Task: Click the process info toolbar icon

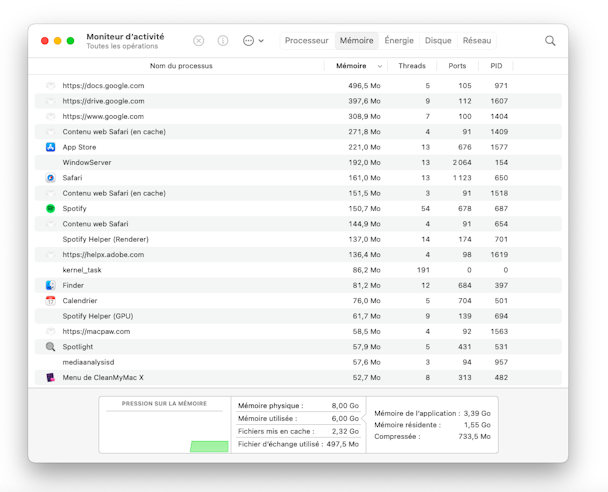Action: [223, 41]
